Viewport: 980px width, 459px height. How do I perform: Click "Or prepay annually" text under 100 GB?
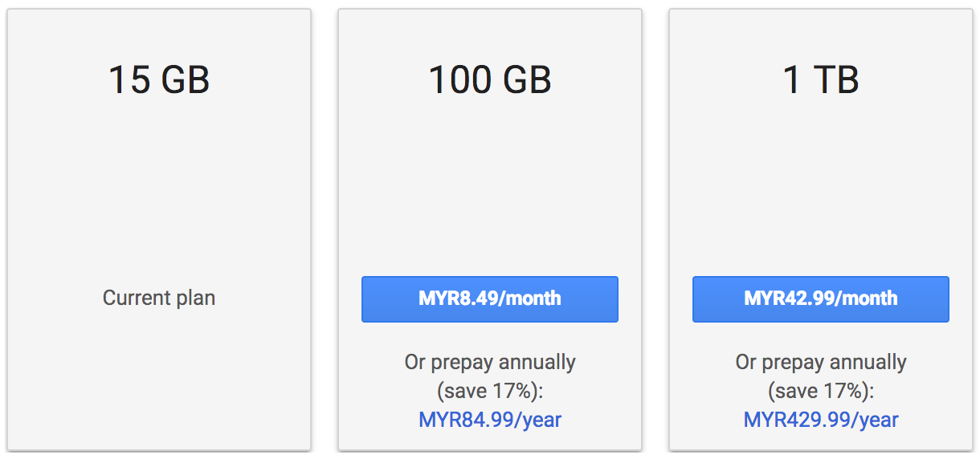click(490, 362)
